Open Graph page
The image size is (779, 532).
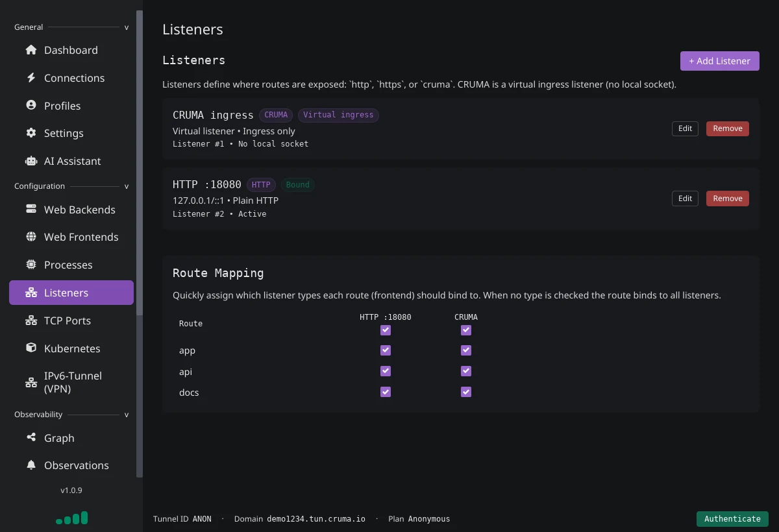[71, 438]
